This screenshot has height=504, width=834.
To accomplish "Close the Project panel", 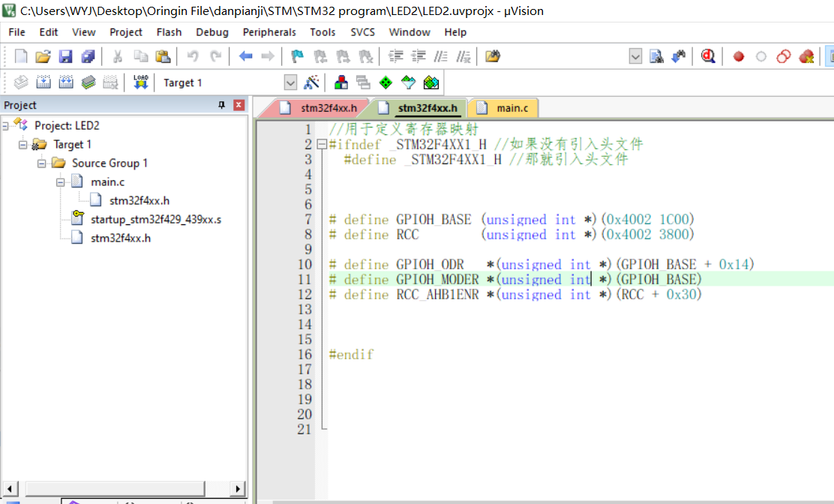I will click(x=238, y=105).
